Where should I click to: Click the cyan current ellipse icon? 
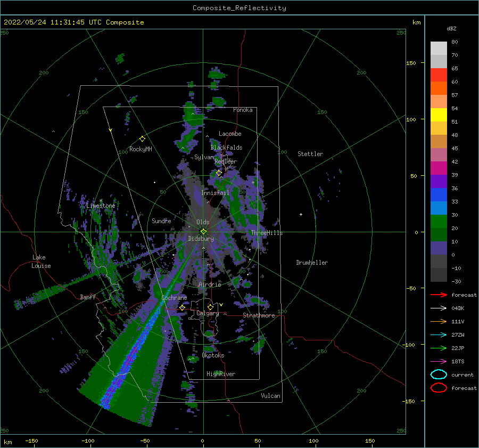pyautogui.click(x=439, y=374)
